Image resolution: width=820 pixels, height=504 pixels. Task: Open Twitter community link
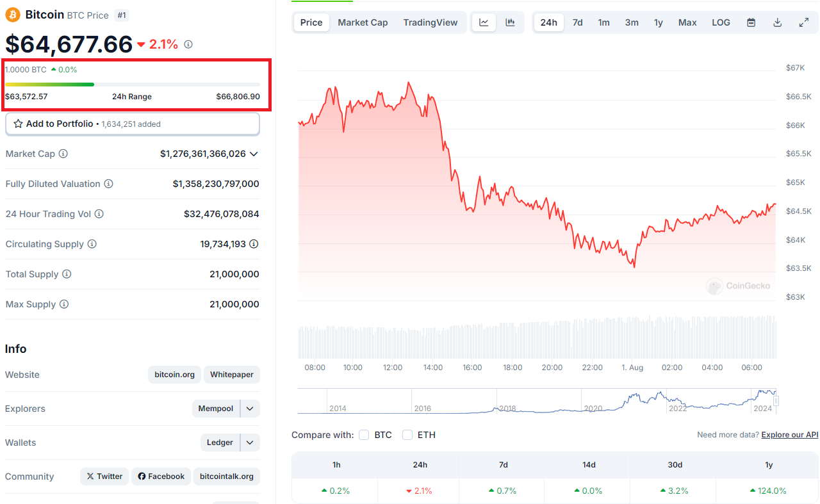point(104,476)
